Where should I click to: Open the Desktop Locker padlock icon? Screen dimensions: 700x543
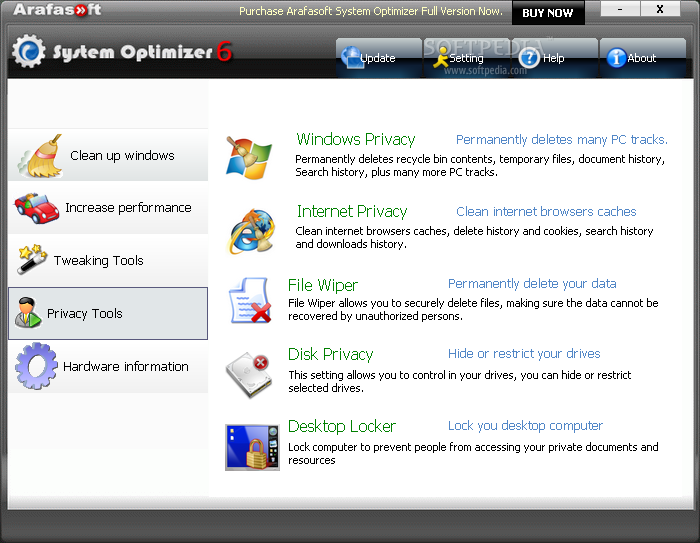(x=252, y=447)
